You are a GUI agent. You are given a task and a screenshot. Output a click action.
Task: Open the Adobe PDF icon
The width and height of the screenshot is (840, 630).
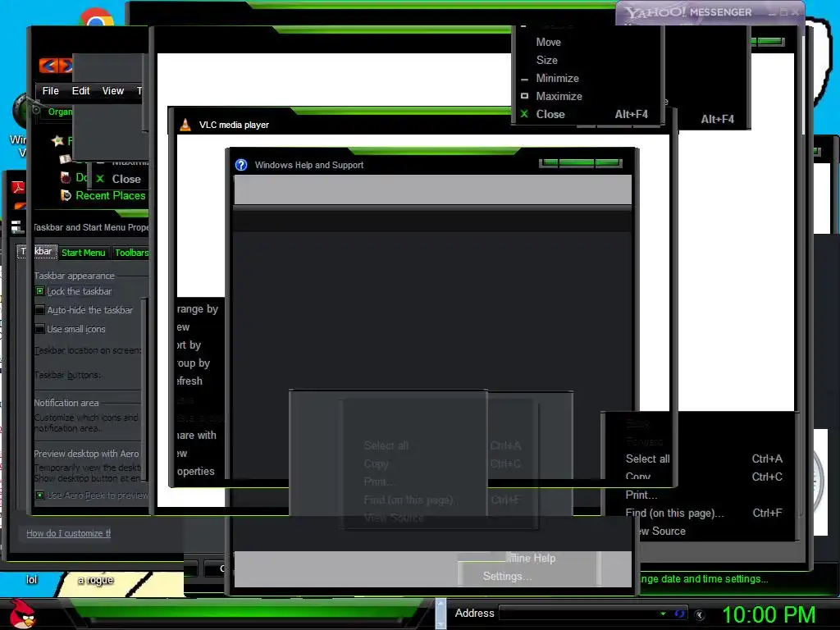[x=18, y=187]
